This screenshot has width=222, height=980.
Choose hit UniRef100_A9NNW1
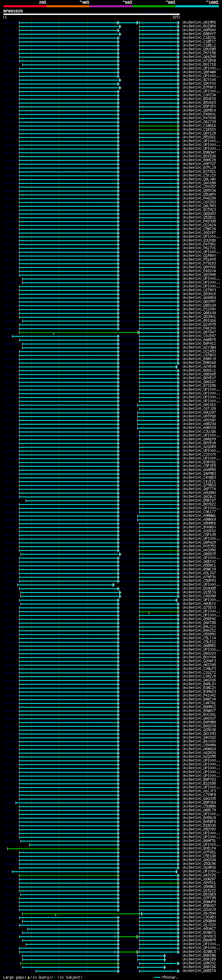[x=199, y=516]
